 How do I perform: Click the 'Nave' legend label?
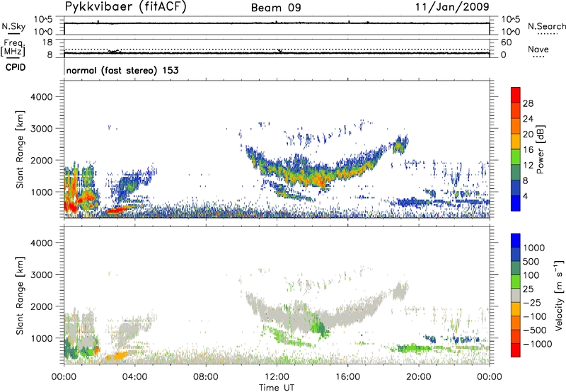coord(538,50)
